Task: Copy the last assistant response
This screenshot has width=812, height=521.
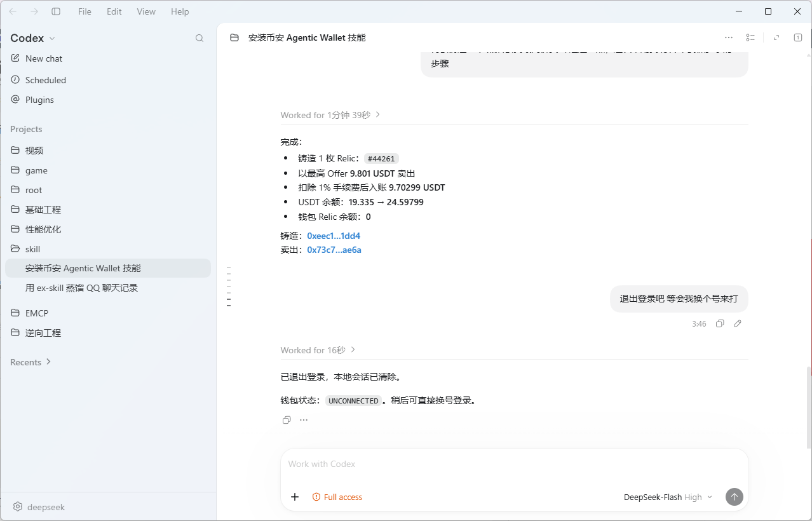Action: [287, 420]
